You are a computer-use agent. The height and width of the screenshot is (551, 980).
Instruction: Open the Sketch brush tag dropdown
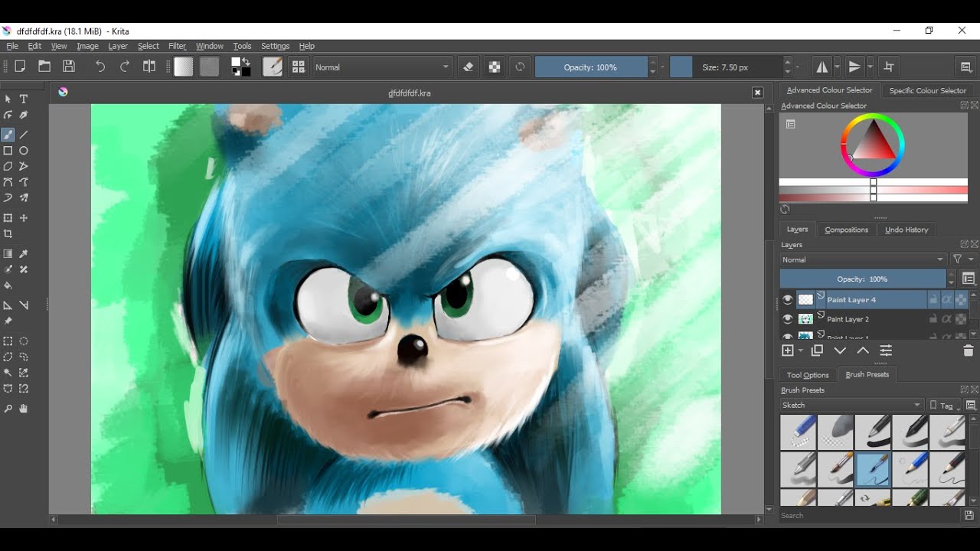pyautogui.click(x=851, y=405)
